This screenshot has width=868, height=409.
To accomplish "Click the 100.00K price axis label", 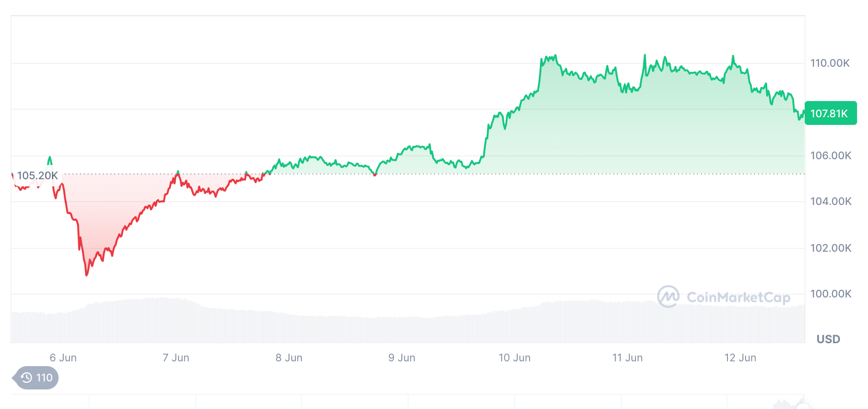I will click(830, 294).
